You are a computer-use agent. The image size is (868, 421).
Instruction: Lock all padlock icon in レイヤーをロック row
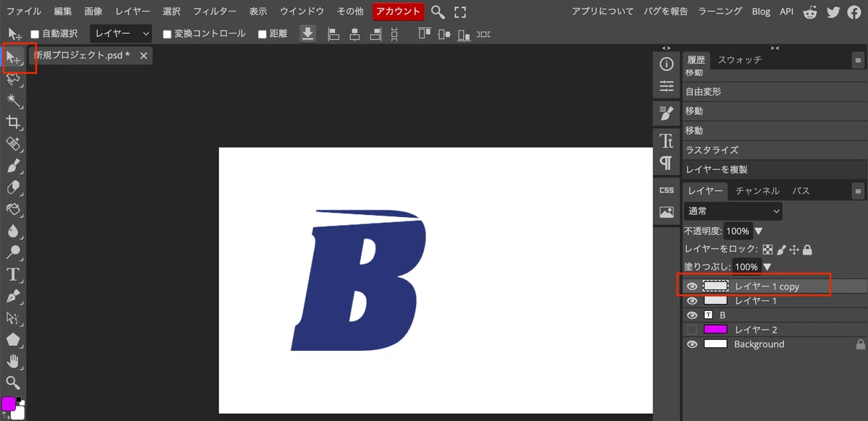coord(807,250)
